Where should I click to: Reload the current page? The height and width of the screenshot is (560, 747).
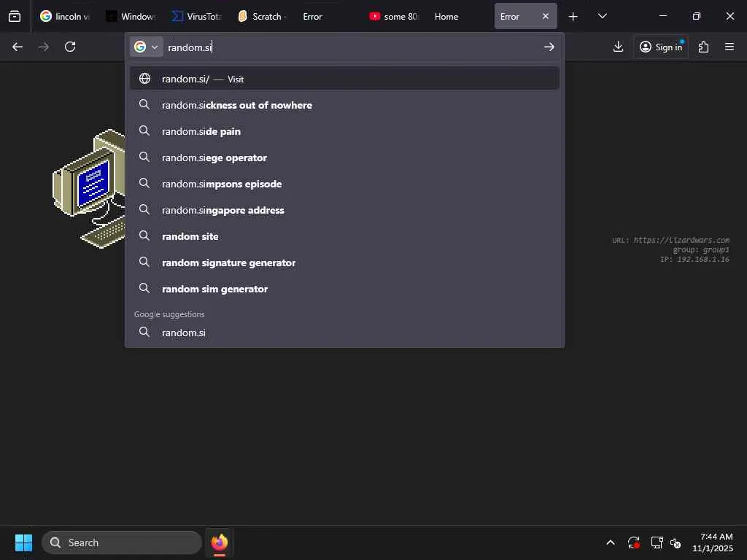[70, 47]
